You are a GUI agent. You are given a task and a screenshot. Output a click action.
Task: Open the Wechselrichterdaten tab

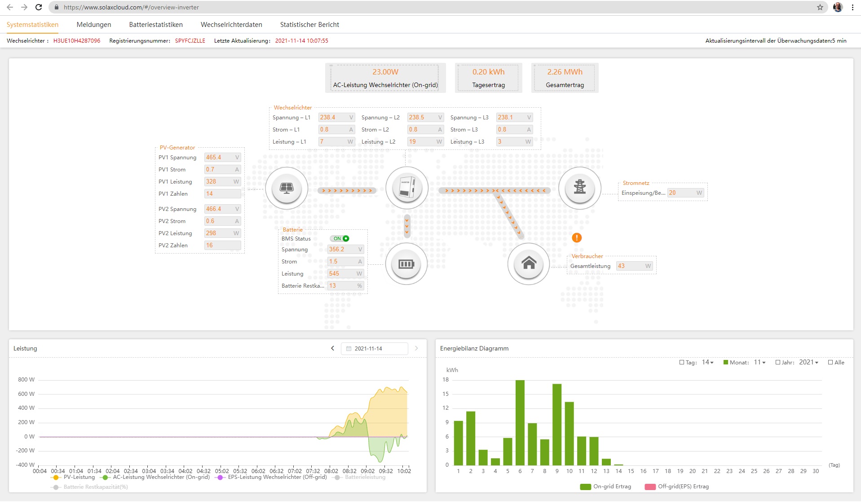[x=231, y=25]
